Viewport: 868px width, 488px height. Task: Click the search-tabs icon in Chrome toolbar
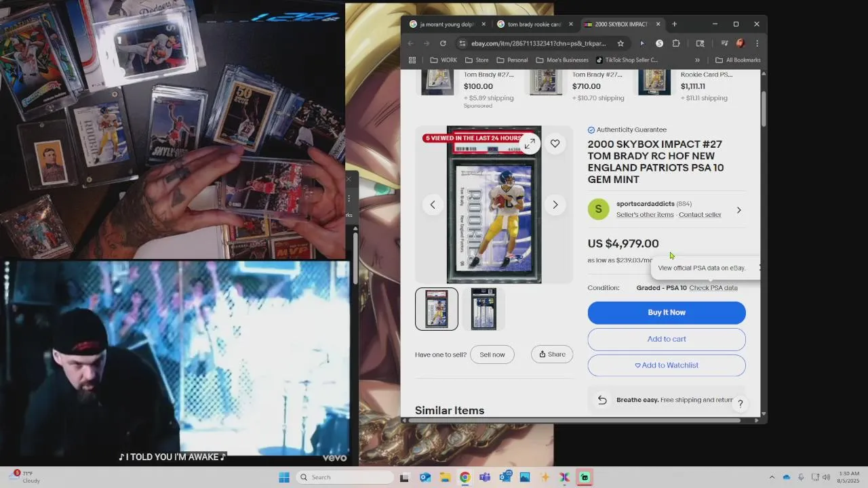click(701, 43)
